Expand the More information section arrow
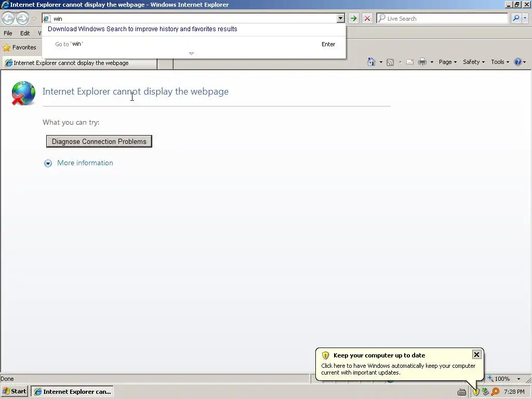This screenshot has width=532, height=399. (x=48, y=164)
